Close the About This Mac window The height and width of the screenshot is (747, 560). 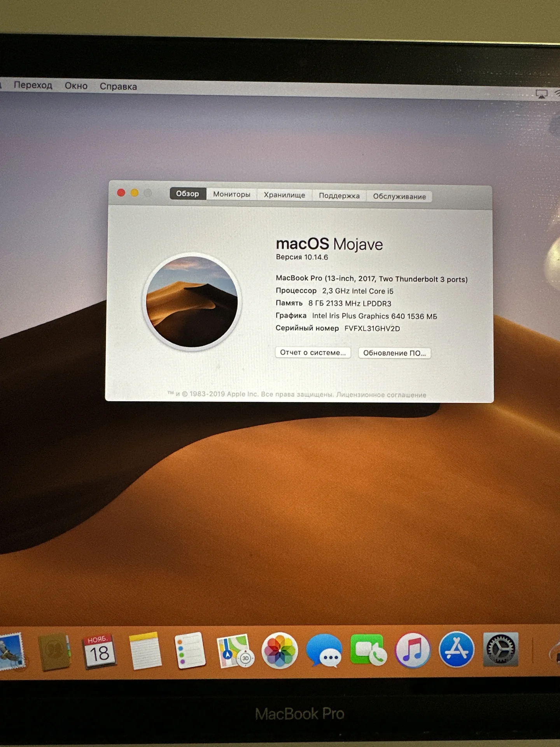pos(121,193)
